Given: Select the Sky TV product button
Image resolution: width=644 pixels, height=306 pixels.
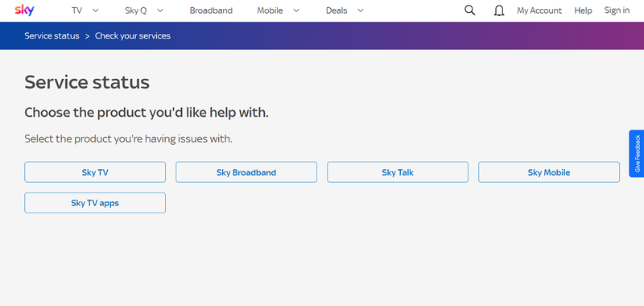Looking at the screenshot, I should point(95,172).
